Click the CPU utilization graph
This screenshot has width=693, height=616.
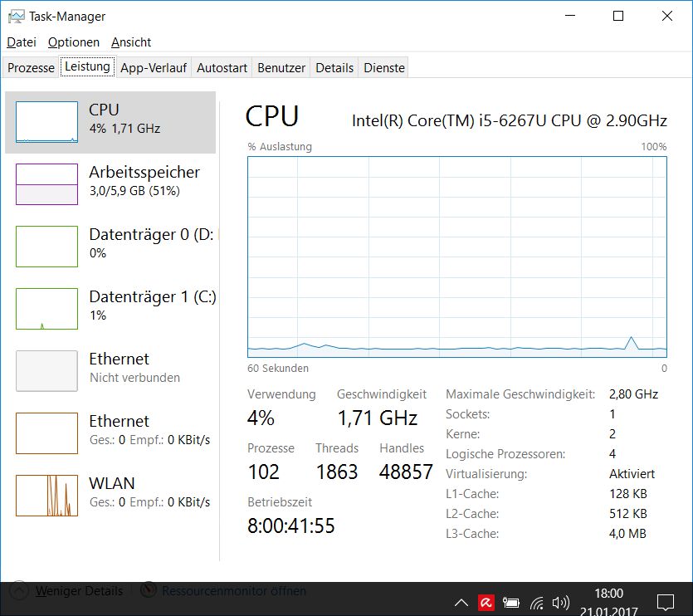tap(457, 257)
